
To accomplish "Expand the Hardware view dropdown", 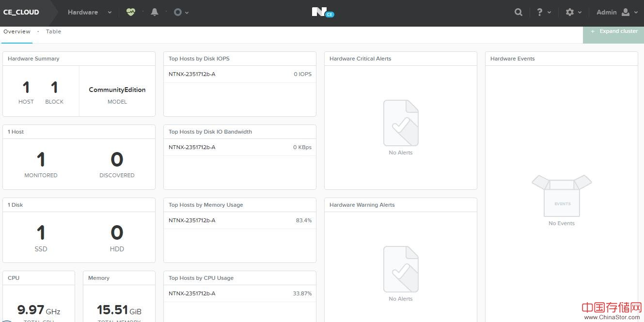I will 110,13.
